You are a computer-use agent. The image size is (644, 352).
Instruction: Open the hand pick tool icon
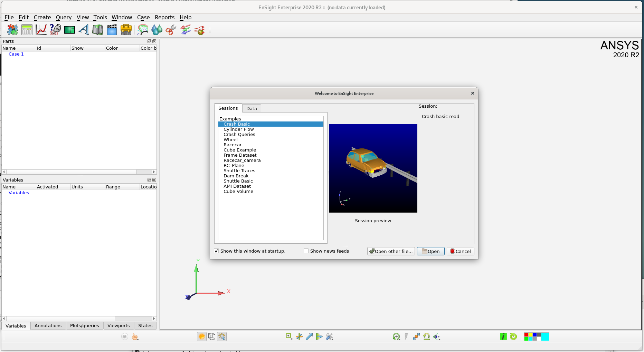[135, 336]
